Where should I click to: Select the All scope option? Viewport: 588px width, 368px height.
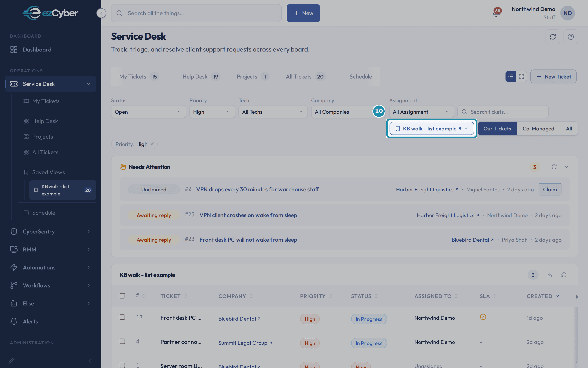569,129
